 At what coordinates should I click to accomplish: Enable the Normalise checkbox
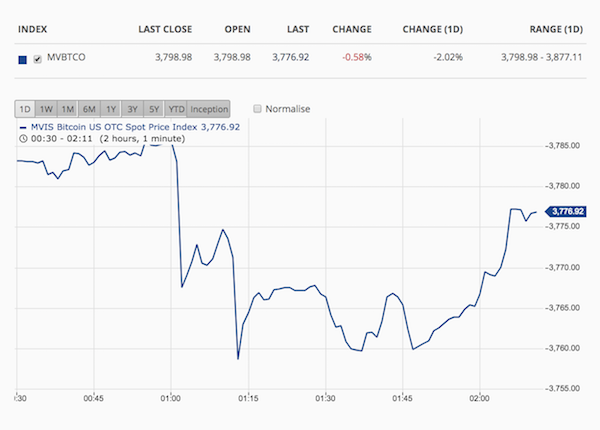tap(257, 109)
